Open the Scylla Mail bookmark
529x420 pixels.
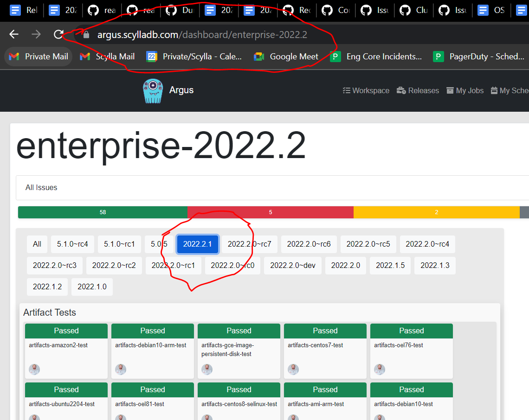pyautogui.click(x=107, y=57)
